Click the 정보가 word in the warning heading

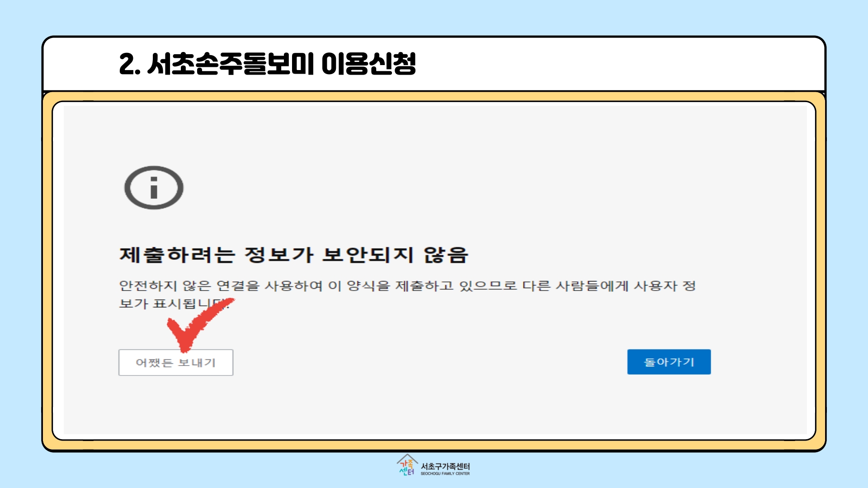(278, 255)
